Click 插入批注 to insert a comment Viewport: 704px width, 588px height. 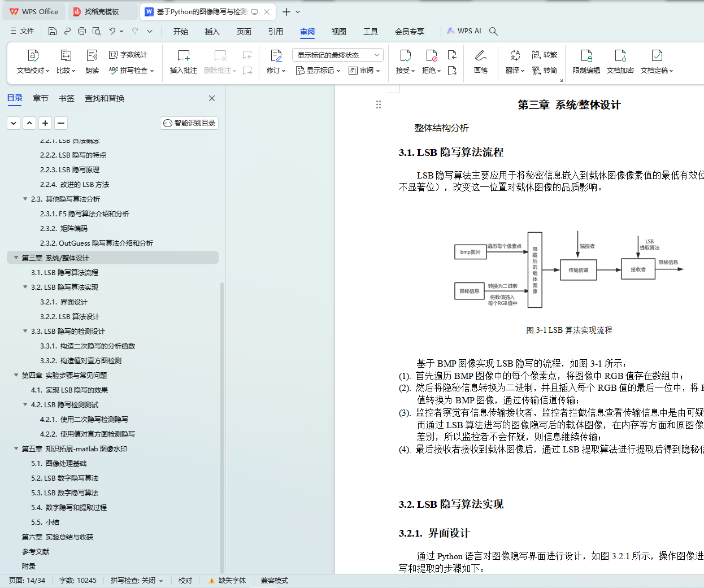[x=184, y=62]
